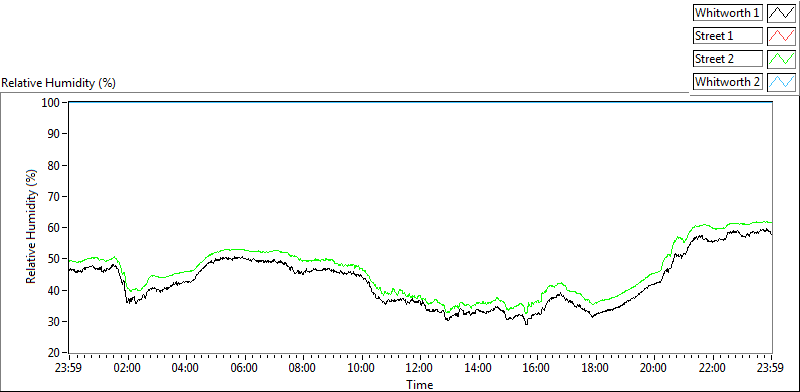Open the Whitworth 1 black plot style icon
Image resolution: width=800 pixels, height=392 pixels.
tap(781, 13)
